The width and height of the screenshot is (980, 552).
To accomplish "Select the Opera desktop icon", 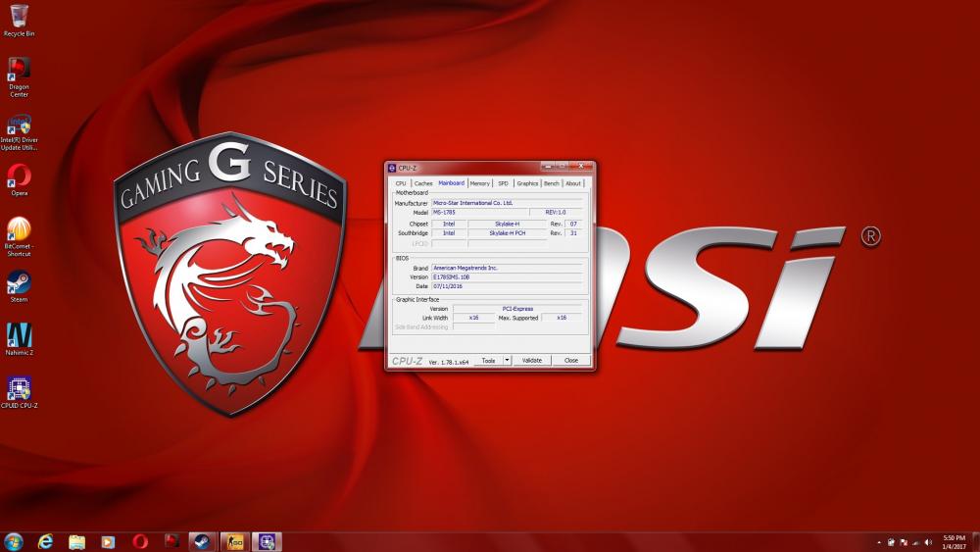I will coord(19,176).
